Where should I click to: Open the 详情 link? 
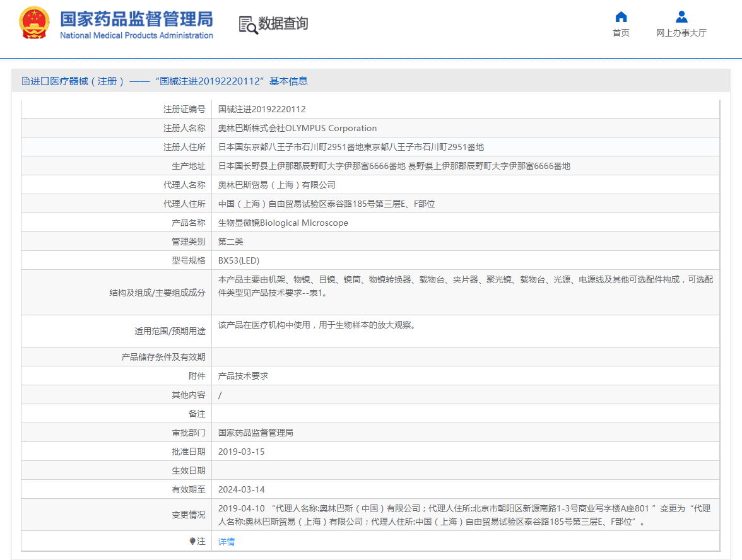click(x=227, y=541)
